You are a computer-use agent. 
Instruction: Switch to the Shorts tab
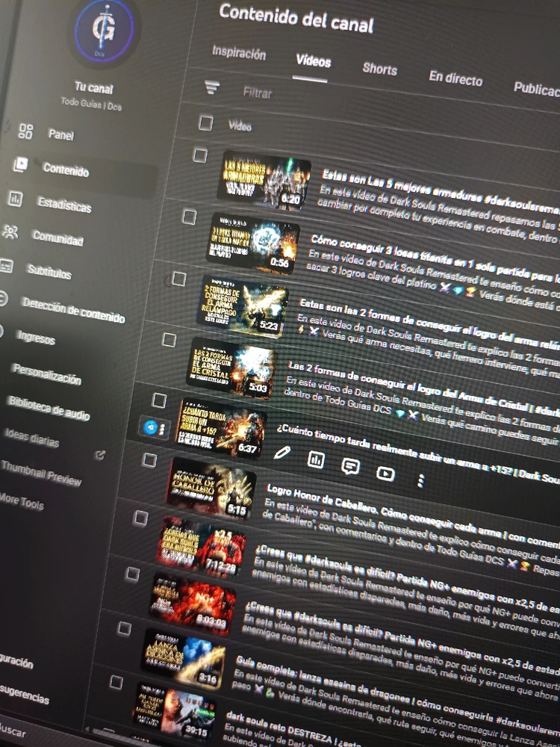[379, 69]
